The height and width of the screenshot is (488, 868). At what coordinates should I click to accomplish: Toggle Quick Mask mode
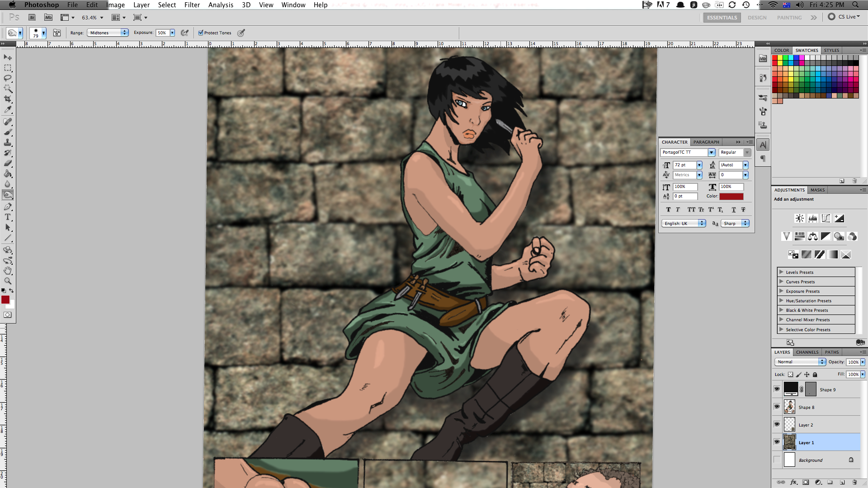pyautogui.click(x=8, y=315)
